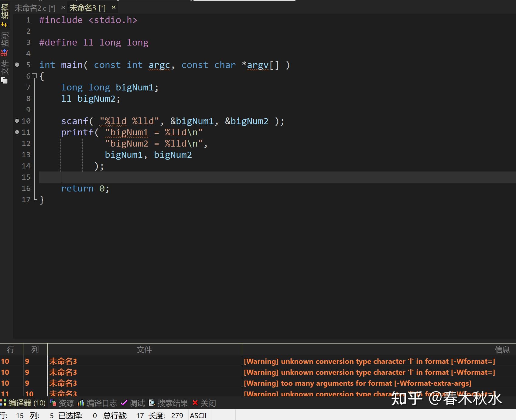Click 关闭 to close the bottom panel
The image size is (516, 420).
point(204,403)
